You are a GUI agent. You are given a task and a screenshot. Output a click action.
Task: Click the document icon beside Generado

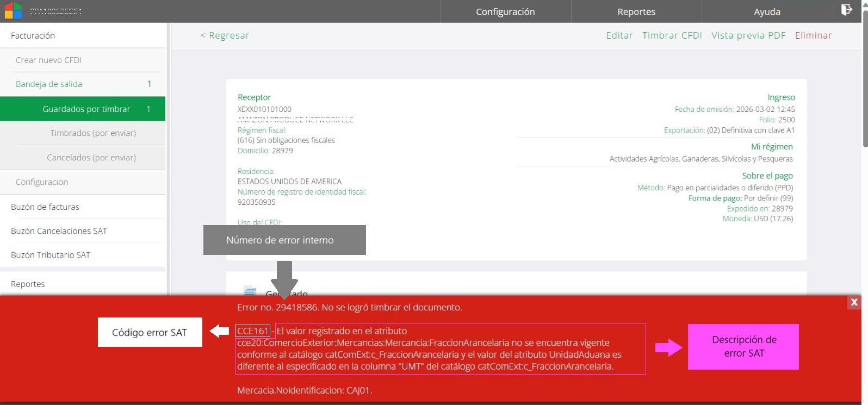250,291
